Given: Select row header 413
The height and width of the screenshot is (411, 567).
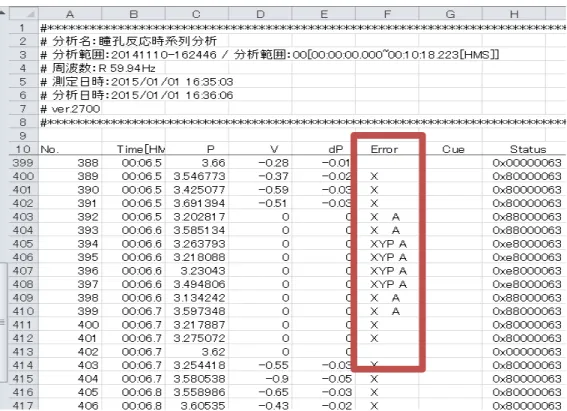Looking at the screenshot, I should (x=24, y=352).
